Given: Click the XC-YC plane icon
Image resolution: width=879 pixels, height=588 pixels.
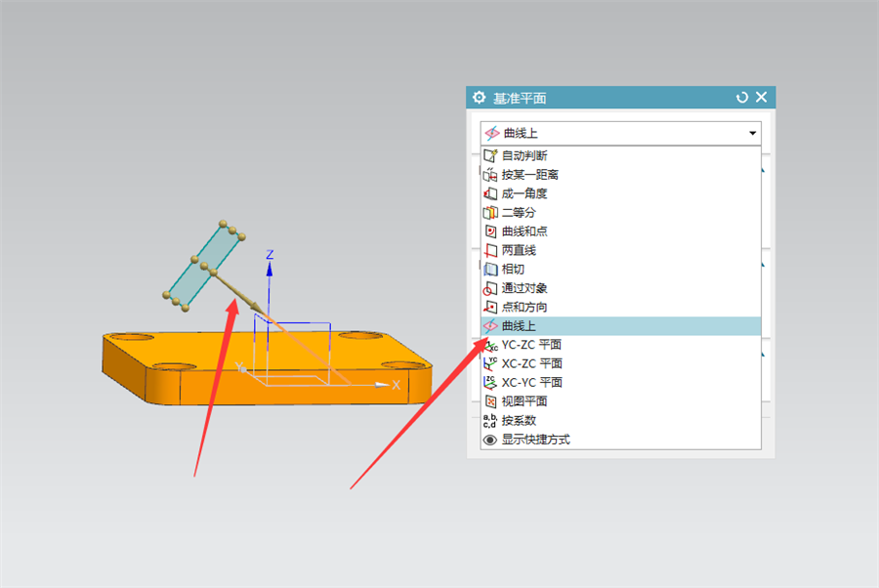Looking at the screenshot, I should pos(490,383).
